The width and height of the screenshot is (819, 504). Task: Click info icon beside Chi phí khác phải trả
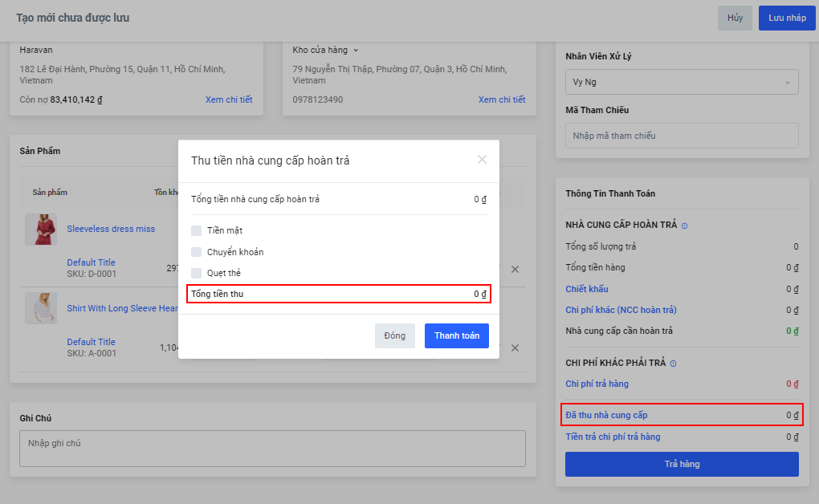tap(673, 364)
